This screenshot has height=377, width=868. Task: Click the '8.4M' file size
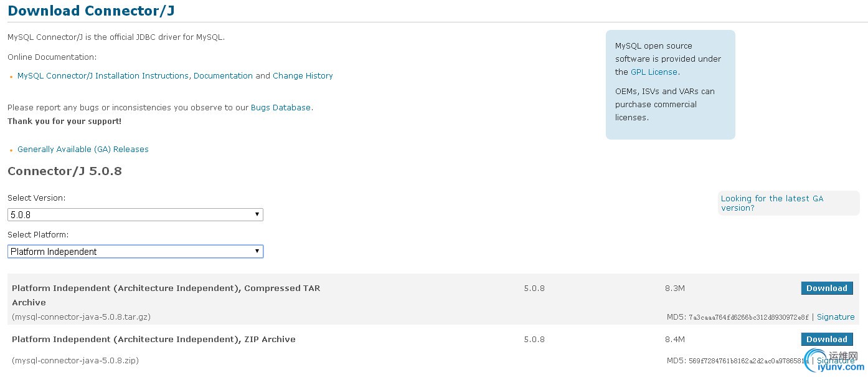pyautogui.click(x=675, y=339)
